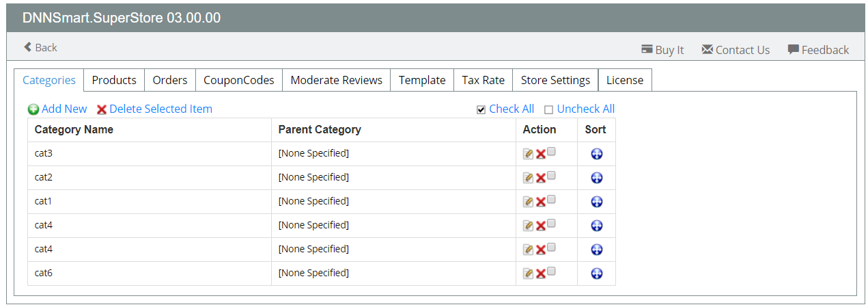
Task: Click the edit pencil icon for cat6
Action: coord(528,273)
